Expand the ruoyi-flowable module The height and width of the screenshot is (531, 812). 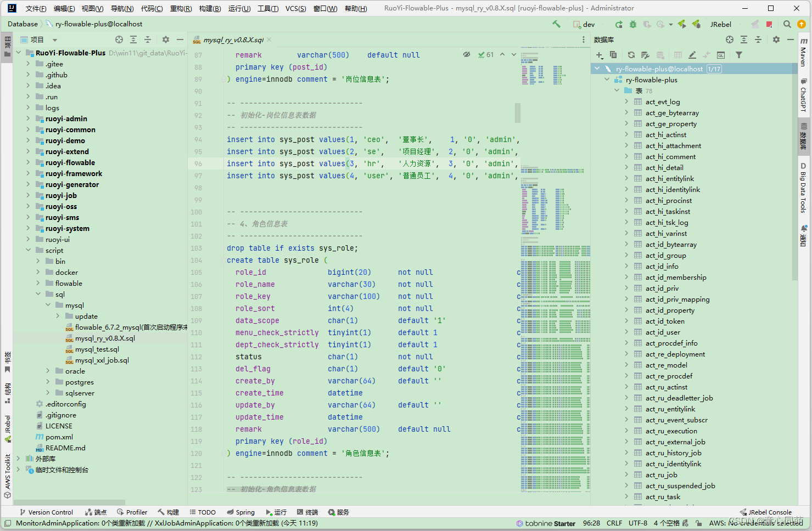(28, 162)
